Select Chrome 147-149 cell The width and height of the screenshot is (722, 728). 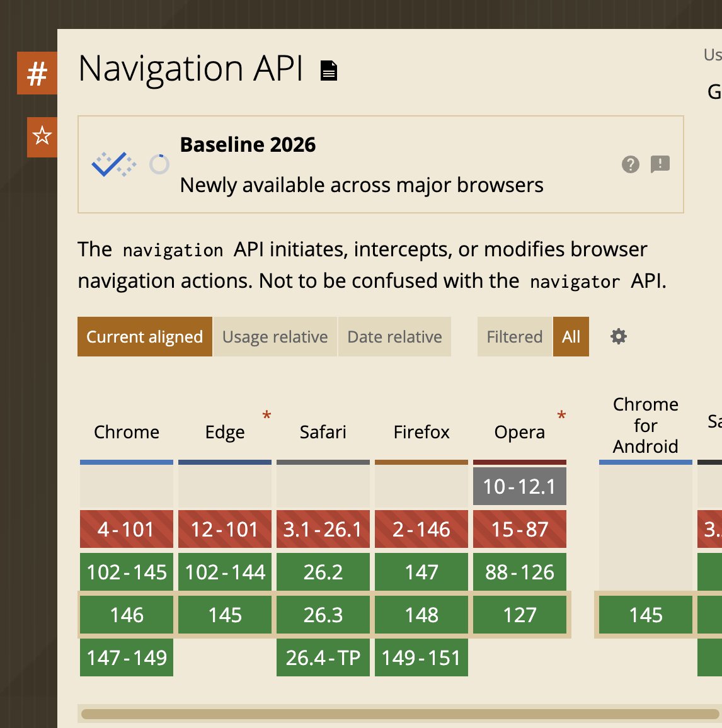point(127,657)
